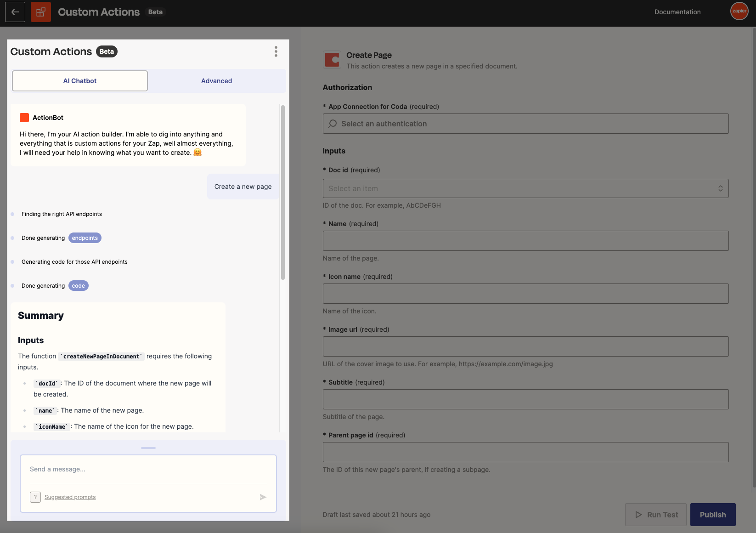Click the search icon in authentication field
The width and height of the screenshot is (756, 533).
(333, 124)
